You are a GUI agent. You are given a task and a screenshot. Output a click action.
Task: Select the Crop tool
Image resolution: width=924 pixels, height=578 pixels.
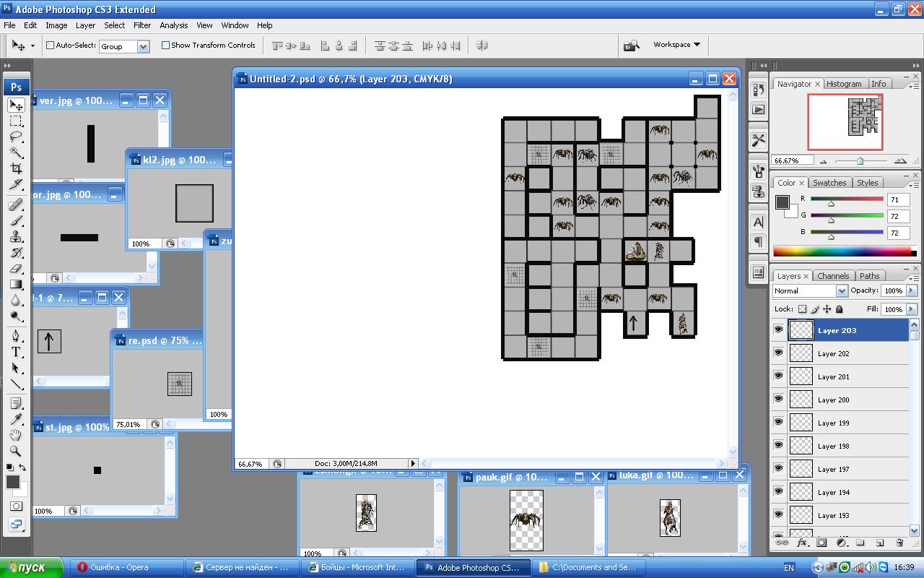[x=16, y=168]
